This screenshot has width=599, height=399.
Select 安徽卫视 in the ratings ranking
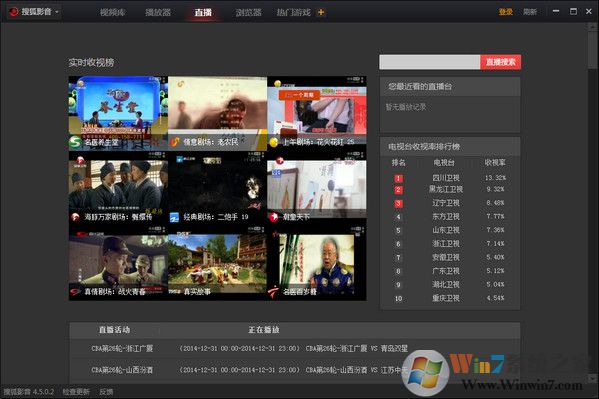[x=446, y=257]
